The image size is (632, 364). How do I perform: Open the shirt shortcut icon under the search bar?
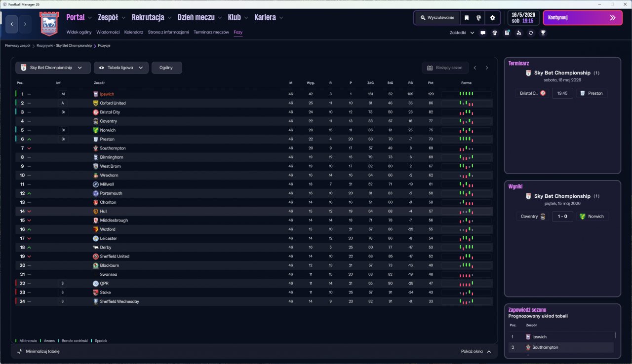pos(495,33)
